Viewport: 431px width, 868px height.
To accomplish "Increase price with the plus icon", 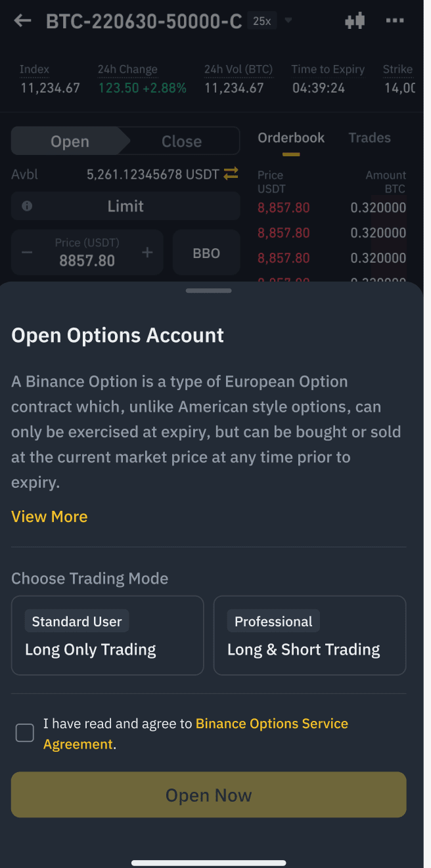I will (x=147, y=253).
